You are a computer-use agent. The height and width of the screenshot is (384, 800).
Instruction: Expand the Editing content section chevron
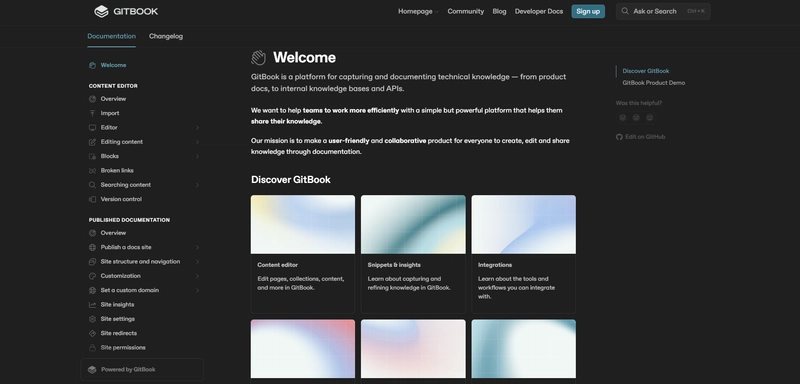click(x=197, y=142)
